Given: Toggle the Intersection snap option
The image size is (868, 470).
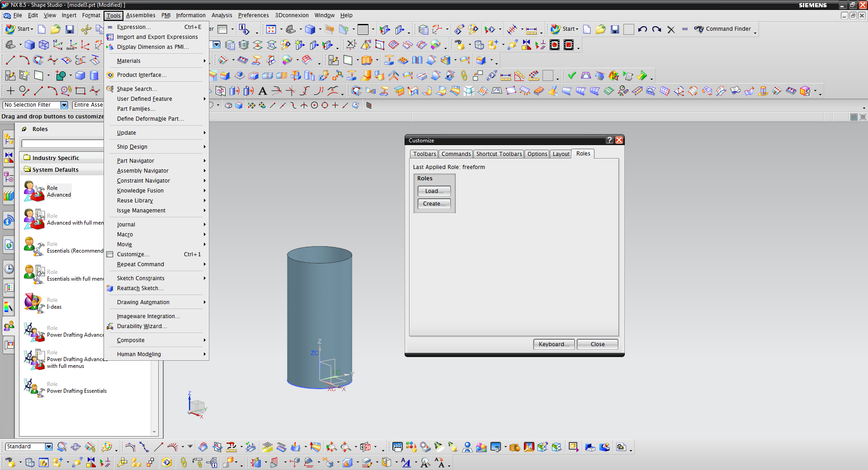Looking at the screenshot, I should 304,105.
